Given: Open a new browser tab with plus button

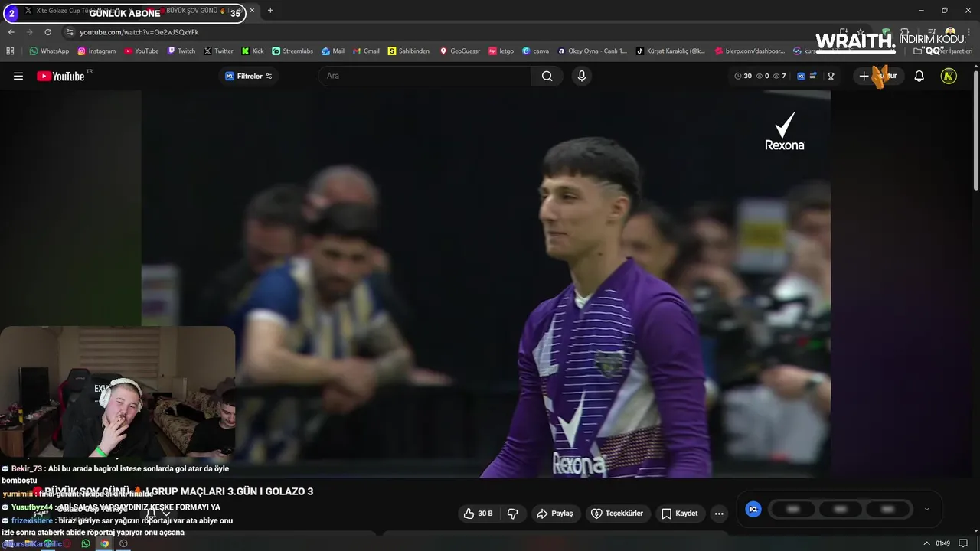Looking at the screenshot, I should tap(270, 11).
